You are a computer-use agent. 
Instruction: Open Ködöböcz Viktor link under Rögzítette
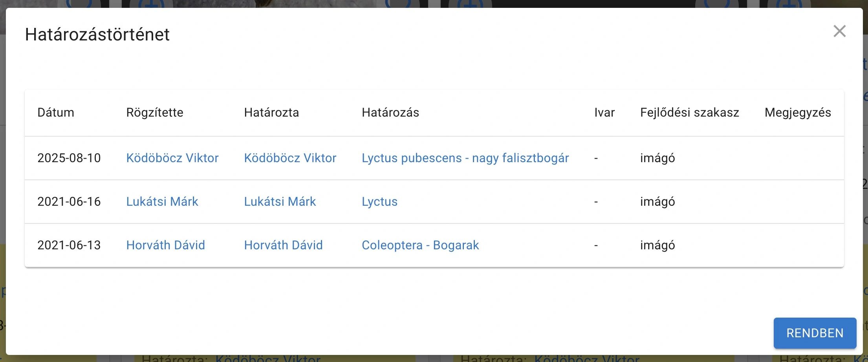click(172, 158)
